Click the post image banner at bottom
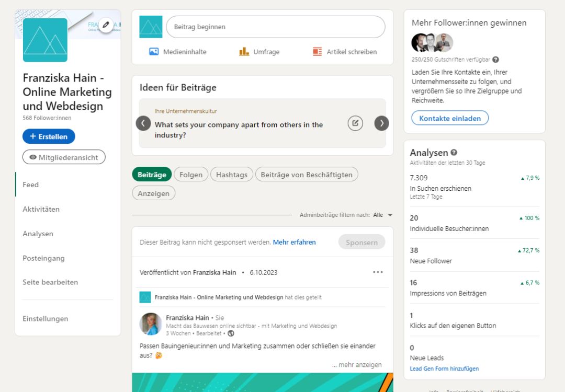Screen dimensions: 565x392 [263, 382]
